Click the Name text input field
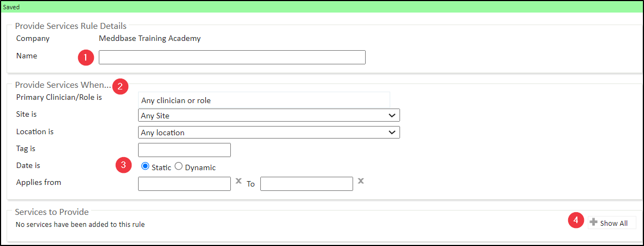 coord(231,57)
